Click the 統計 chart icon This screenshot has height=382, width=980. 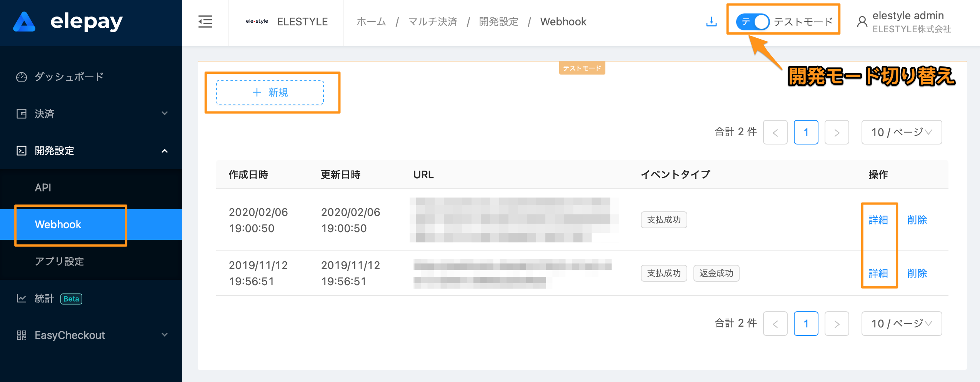tap(22, 298)
